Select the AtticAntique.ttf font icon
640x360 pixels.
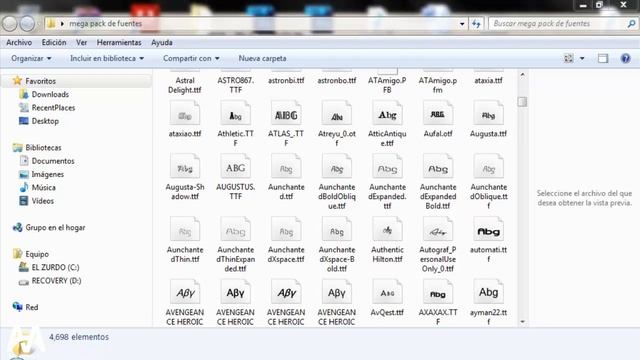pyautogui.click(x=387, y=113)
